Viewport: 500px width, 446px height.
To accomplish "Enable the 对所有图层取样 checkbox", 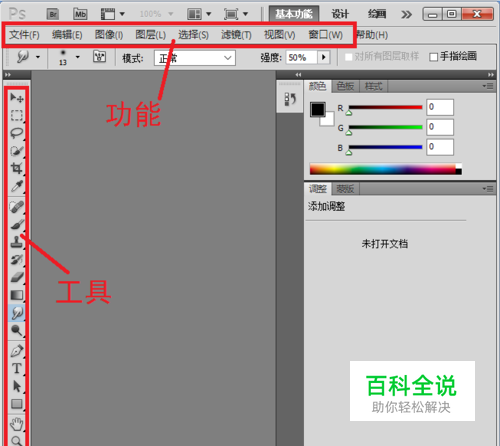I will (x=348, y=57).
